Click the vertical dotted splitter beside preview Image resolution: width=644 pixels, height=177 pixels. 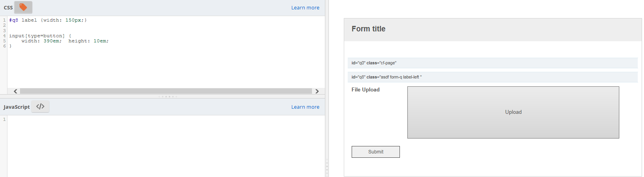click(327, 167)
